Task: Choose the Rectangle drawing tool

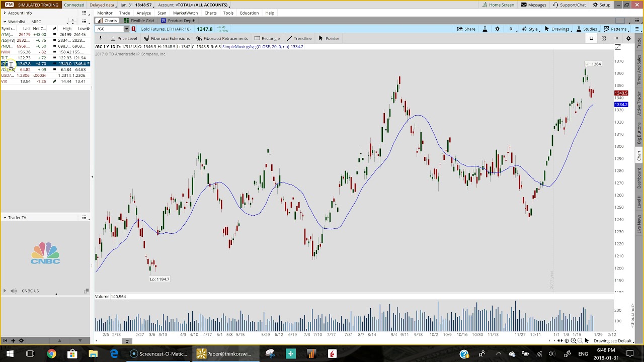Action: point(267,38)
